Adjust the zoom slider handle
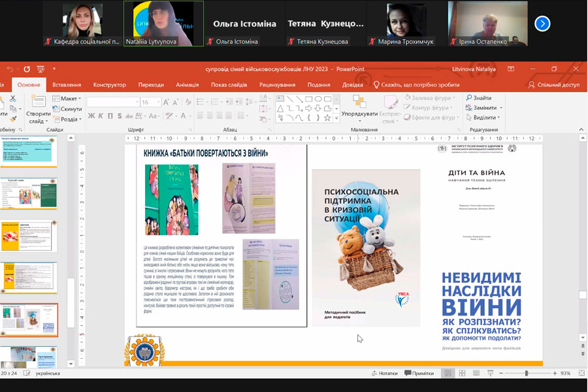The width and height of the screenshot is (588, 392). click(526, 373)
